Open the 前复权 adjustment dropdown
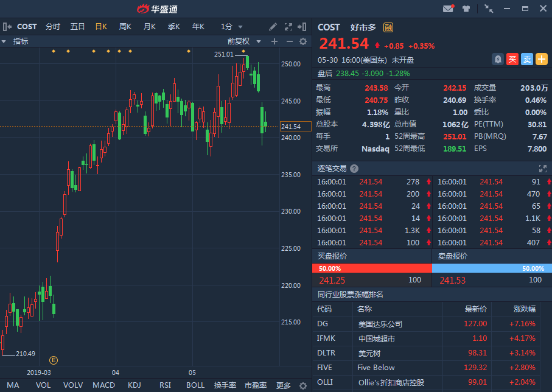Image resolution: width=552 pixels, height=392 pixels. [244, 41]
